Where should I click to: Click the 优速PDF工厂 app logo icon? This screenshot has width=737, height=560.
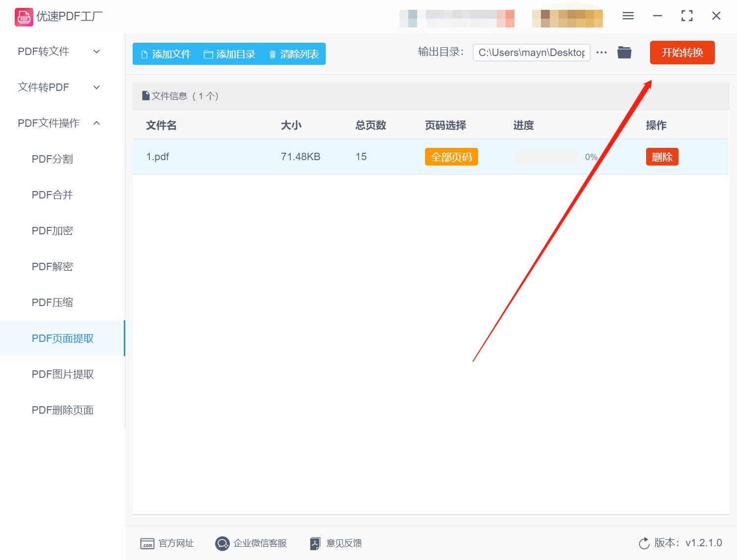point(23,16)
